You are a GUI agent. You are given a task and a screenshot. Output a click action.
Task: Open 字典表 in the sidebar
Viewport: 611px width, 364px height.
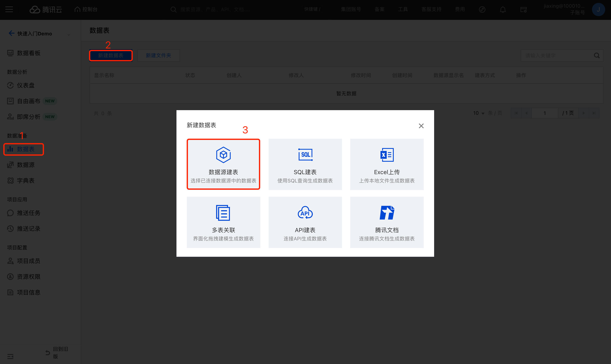point(21,181)
